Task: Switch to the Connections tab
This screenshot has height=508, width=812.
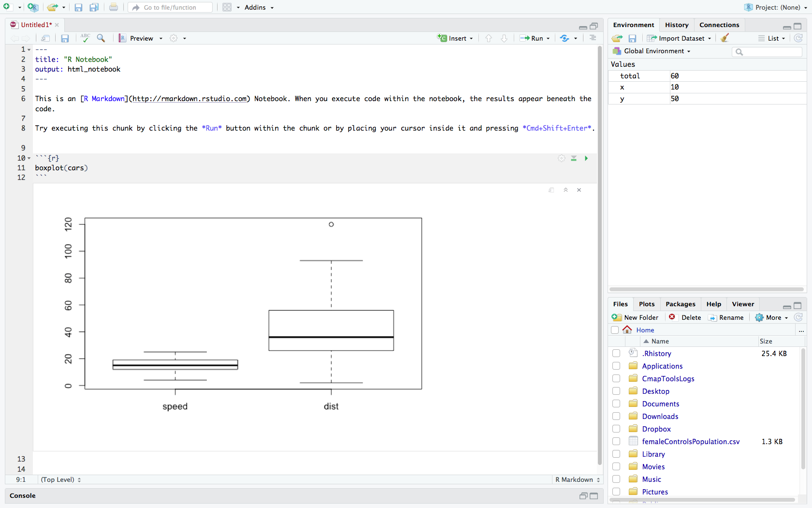Action: pos(719,25)
